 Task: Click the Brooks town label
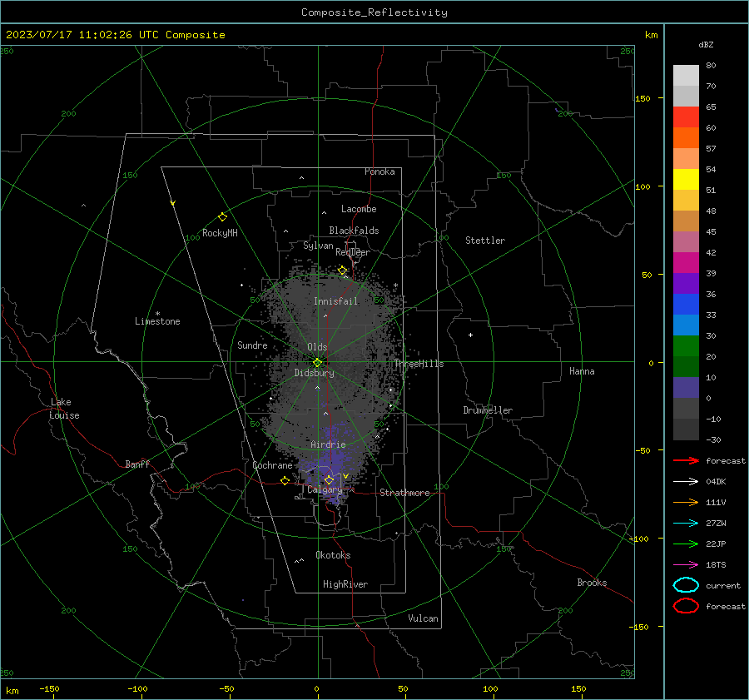[592, 583]
